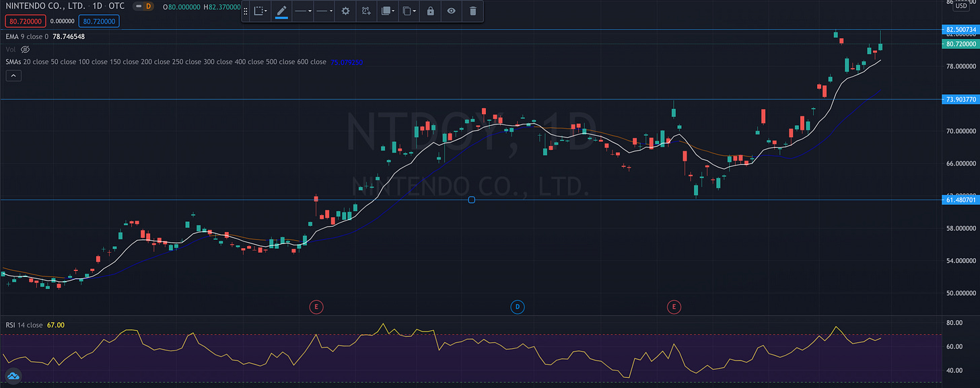Select the SMAs indicator legend
This screenshot has height=388, width=980.
point(166,62)
